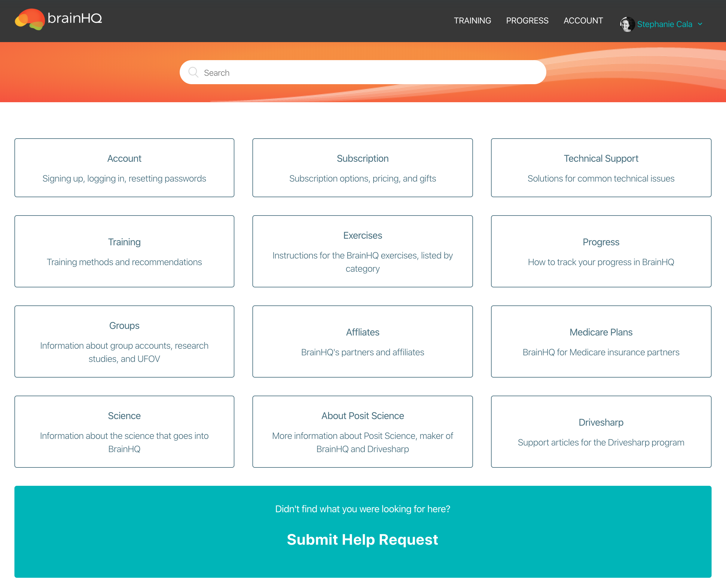
Task: Open the Stephanie Cala account name
Action: point(664,24)
